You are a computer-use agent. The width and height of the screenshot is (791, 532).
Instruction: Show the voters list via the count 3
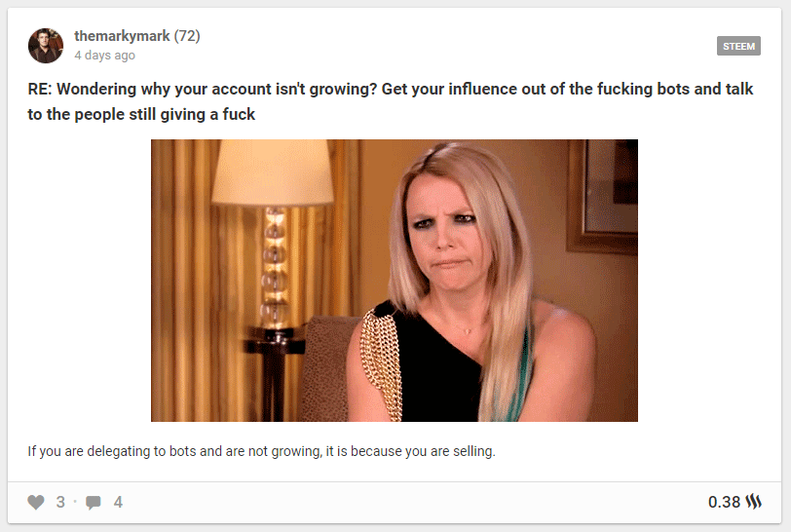click(60, 502)
